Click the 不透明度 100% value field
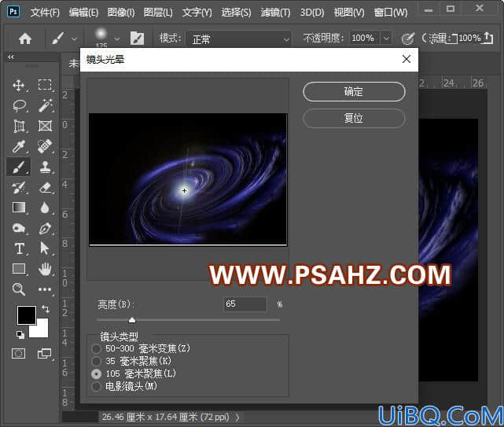The height and width of the screenshot is (427, 504). point(365,39)
